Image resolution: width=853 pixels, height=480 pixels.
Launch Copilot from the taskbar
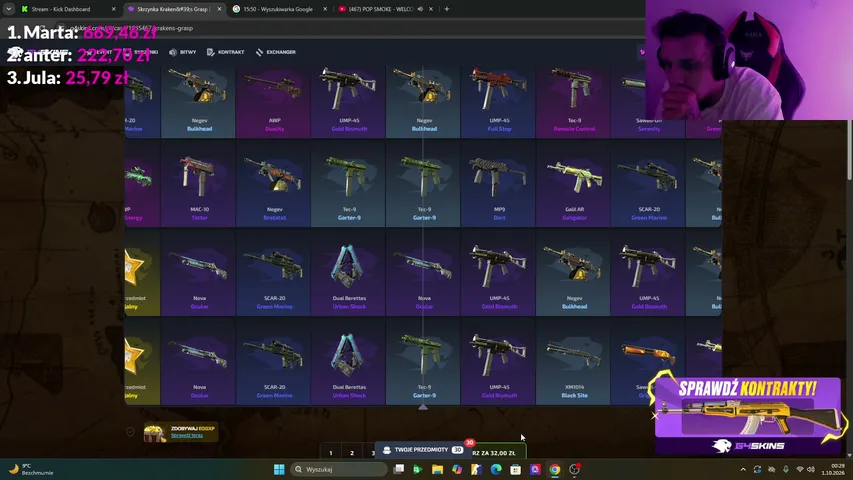click(x=457, y=469)
